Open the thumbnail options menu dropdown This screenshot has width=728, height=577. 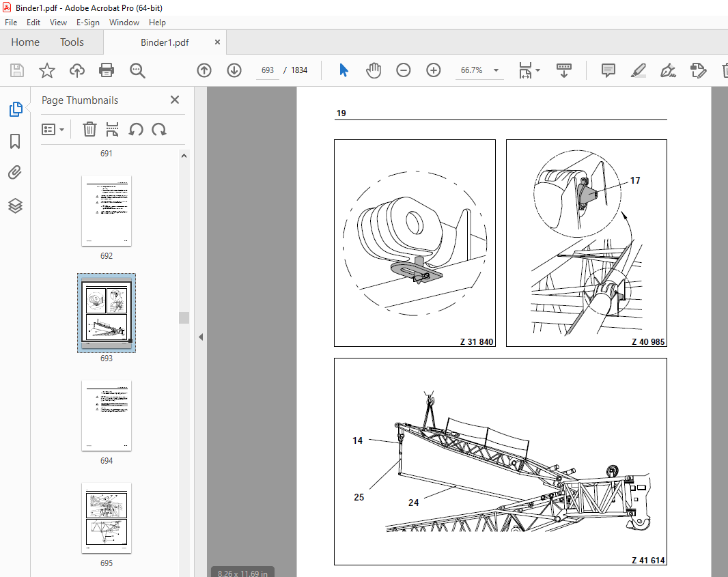point(53,130)
